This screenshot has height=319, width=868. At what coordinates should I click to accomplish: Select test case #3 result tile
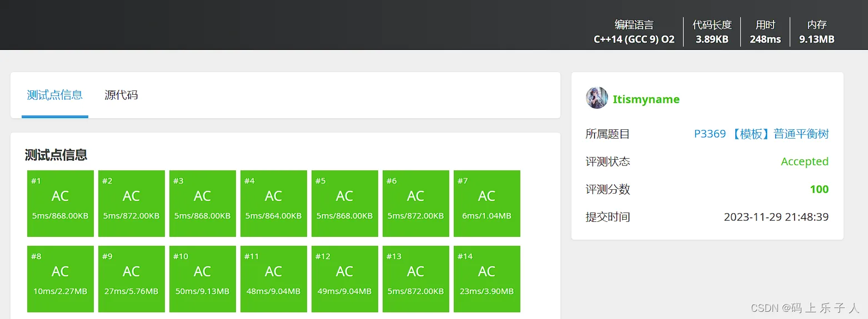[203, 203]
